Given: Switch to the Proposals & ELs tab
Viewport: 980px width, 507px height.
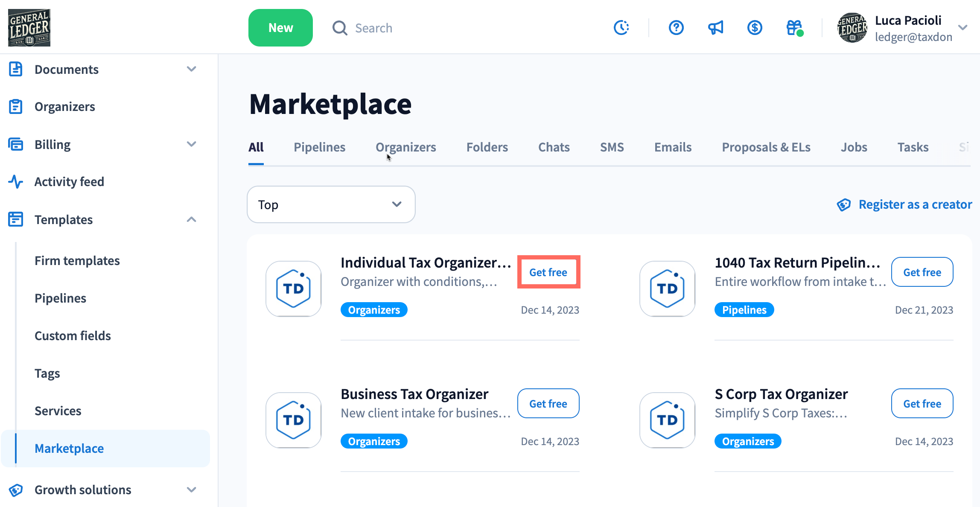Looking at the screenshot, I should (766, 147).
